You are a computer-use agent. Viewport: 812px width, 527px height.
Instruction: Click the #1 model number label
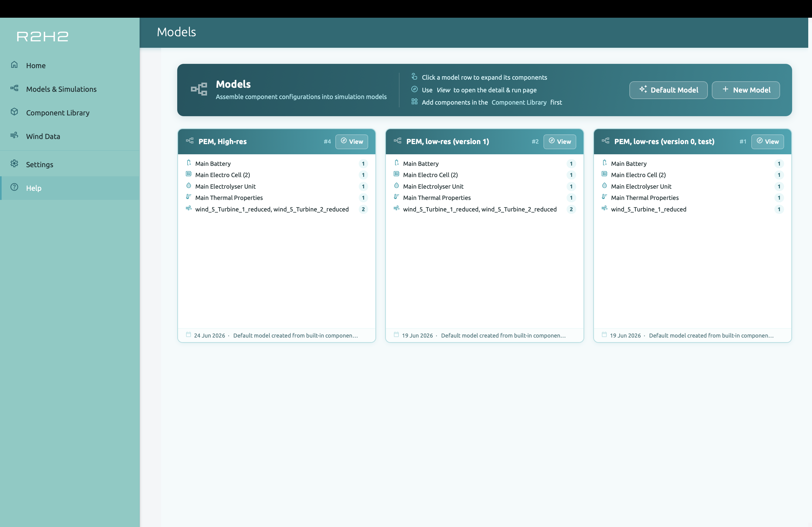coord(743,141)
